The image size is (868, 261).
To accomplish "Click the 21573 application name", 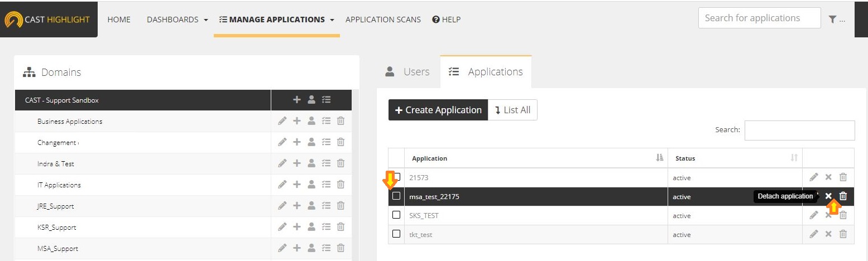I will tap(418, 177).
